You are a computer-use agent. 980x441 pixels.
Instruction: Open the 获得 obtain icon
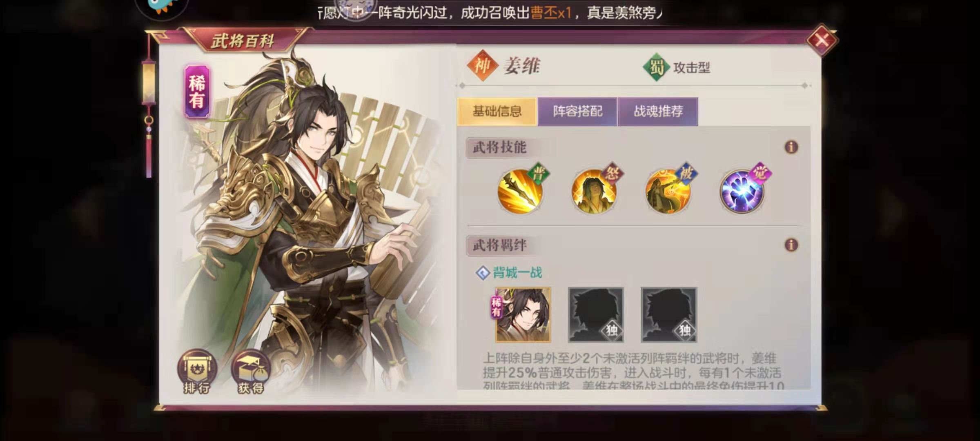point(251,372)
